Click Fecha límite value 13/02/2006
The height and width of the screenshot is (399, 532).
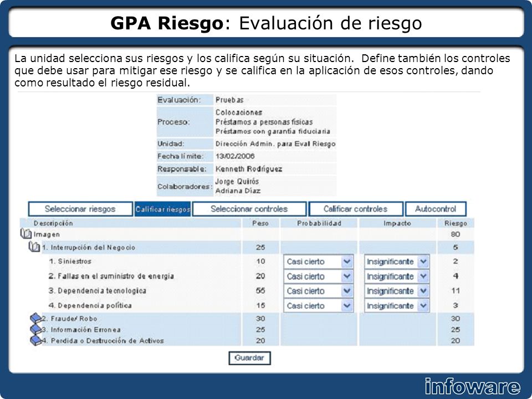tap(235, 156)
